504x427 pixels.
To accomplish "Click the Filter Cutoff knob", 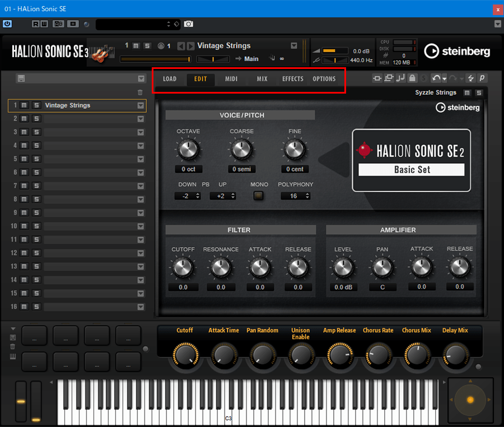I will (183, 267).
